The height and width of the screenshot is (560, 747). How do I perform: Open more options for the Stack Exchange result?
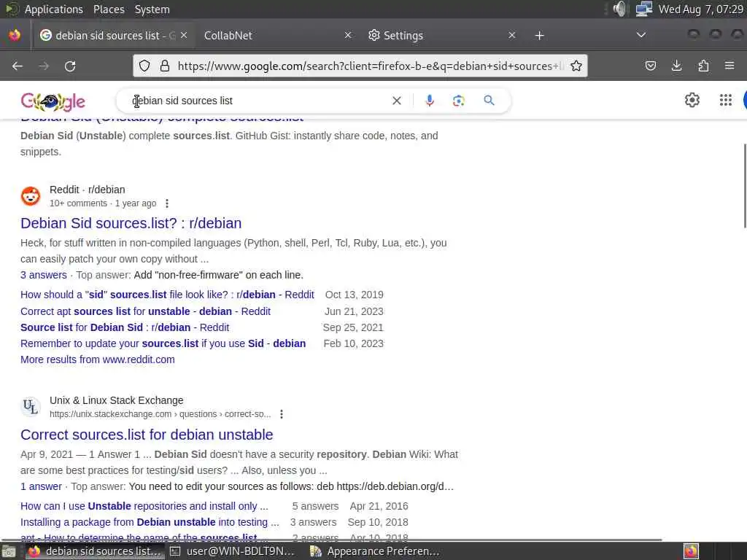(282, 414)
